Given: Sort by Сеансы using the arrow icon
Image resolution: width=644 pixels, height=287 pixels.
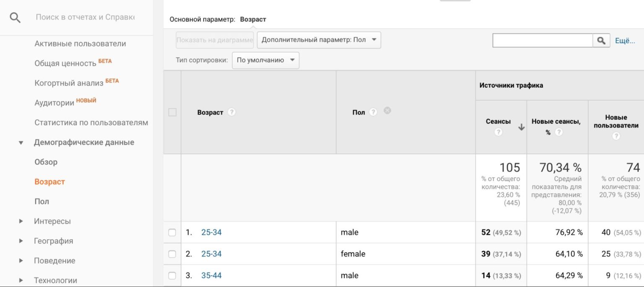Looking at the screenshot, I should 521,127.
